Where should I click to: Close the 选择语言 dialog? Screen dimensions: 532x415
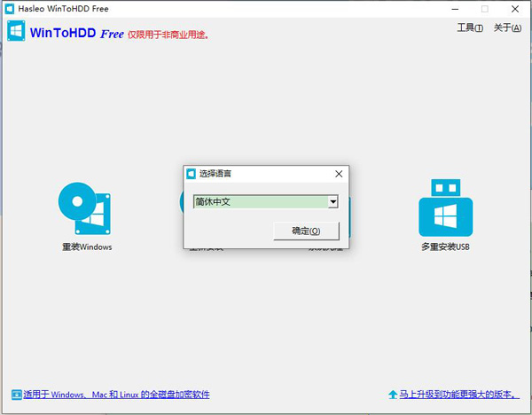coord(339,174)
